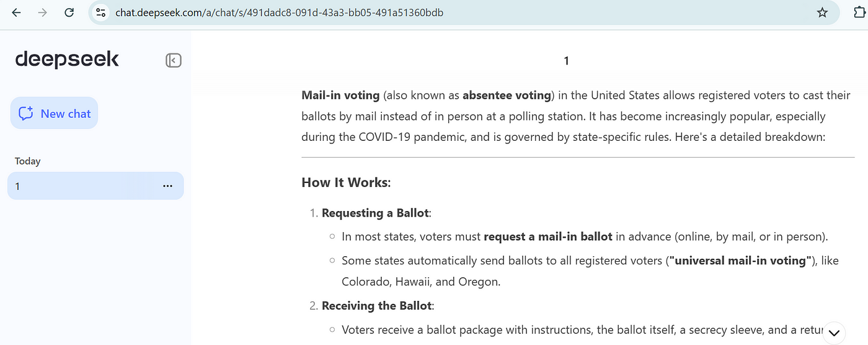868x345 pixels.
Task: Start a New chat
Action: pos(55,114)
